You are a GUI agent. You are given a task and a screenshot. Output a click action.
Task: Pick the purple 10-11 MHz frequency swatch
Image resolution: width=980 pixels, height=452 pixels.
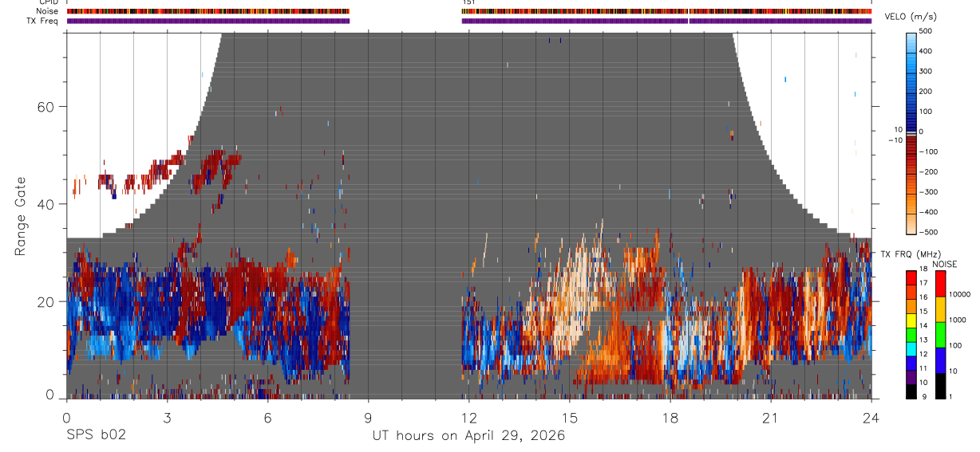(911, 377)
